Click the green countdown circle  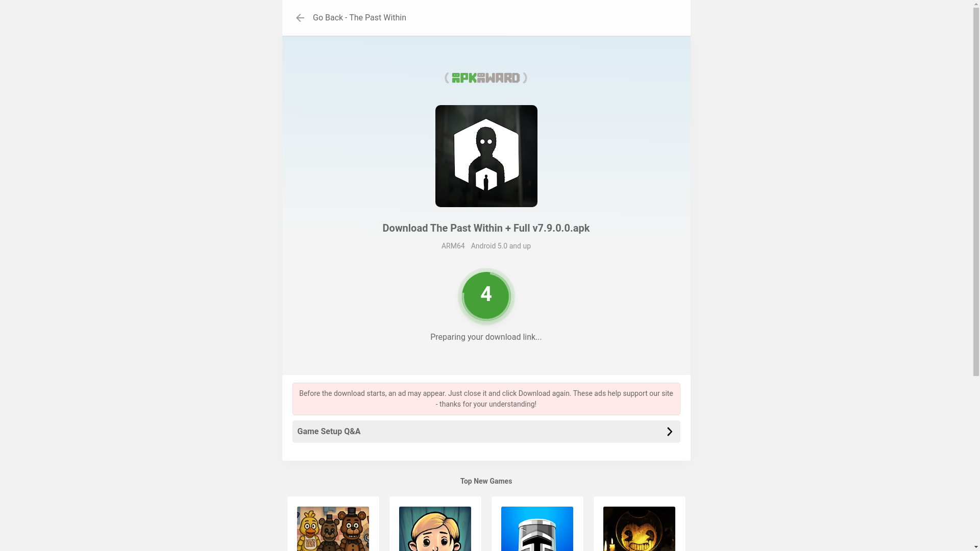pyautogui.click(x=486, y=296)
